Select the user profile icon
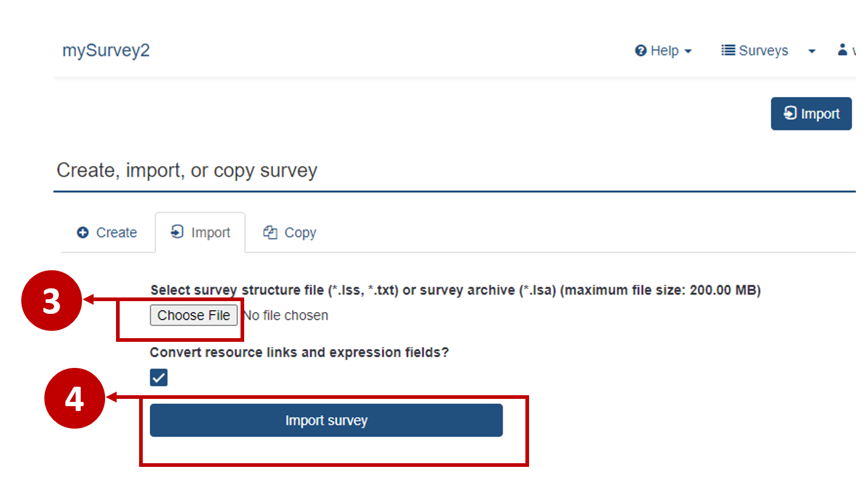This screenshot has height=479, width=868. pyautogui.click(x=842, y=50)
